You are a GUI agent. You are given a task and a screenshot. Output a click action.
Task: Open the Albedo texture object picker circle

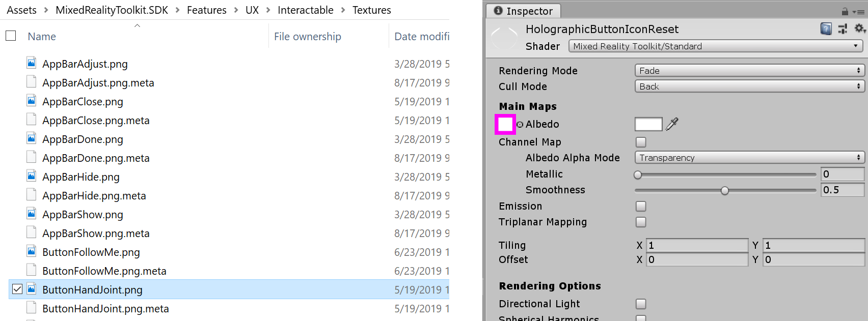tap(520, 124)
